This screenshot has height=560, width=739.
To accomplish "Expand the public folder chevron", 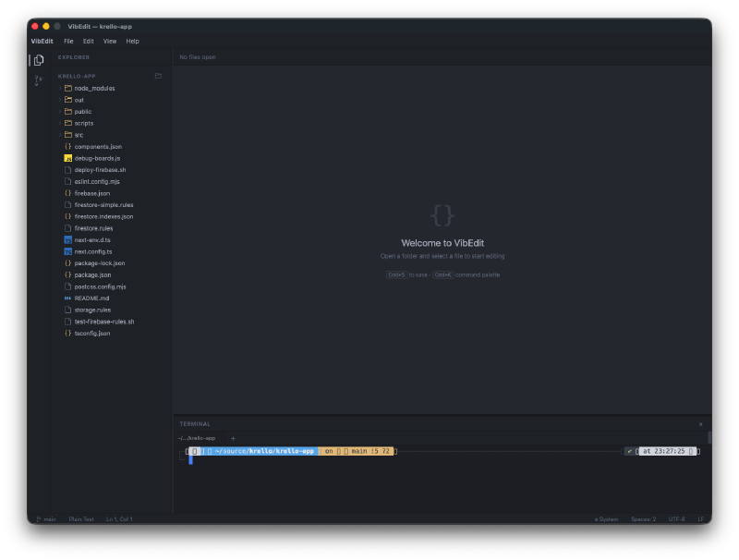I will coord(60,111).
